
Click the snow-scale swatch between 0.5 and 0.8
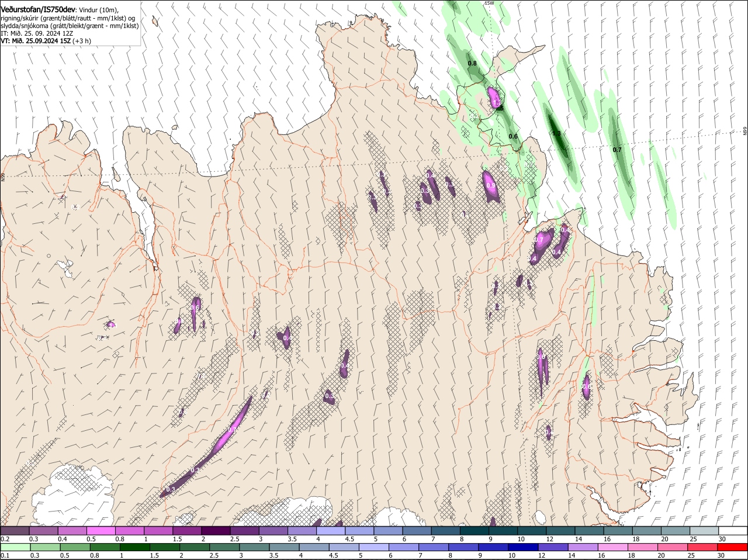coord(101,531)
